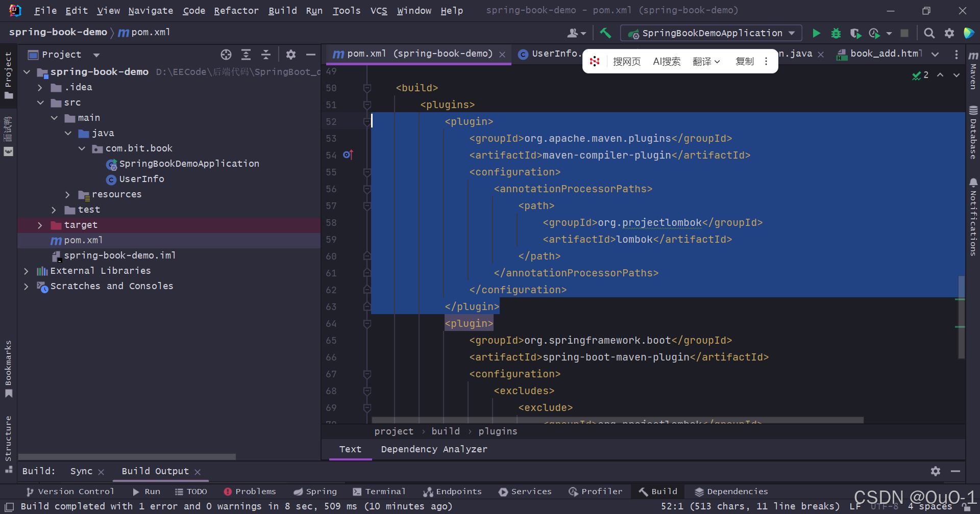The image size is (980, 514).
Task: Click the editor horizontal scrollbar
Action: pyautogui.click(x=618, y=420)
